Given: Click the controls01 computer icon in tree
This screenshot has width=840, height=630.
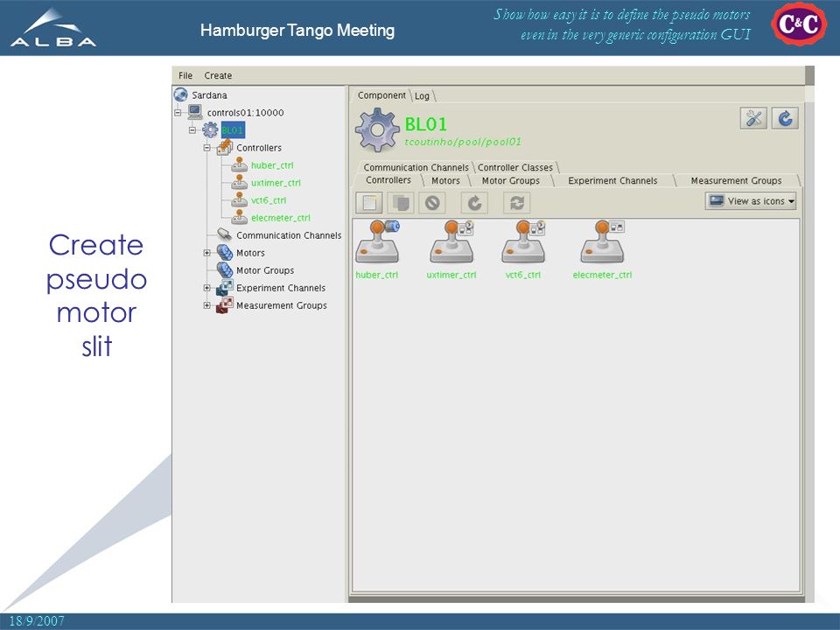Looking at the screenshot, I should (x=195, y=112).
